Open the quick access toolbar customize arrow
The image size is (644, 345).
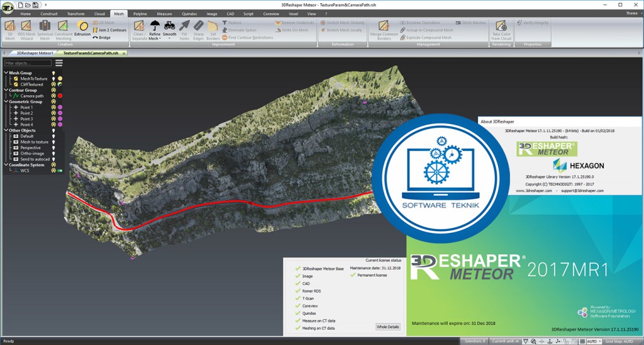pyautogui.click(x=45, y=4)
